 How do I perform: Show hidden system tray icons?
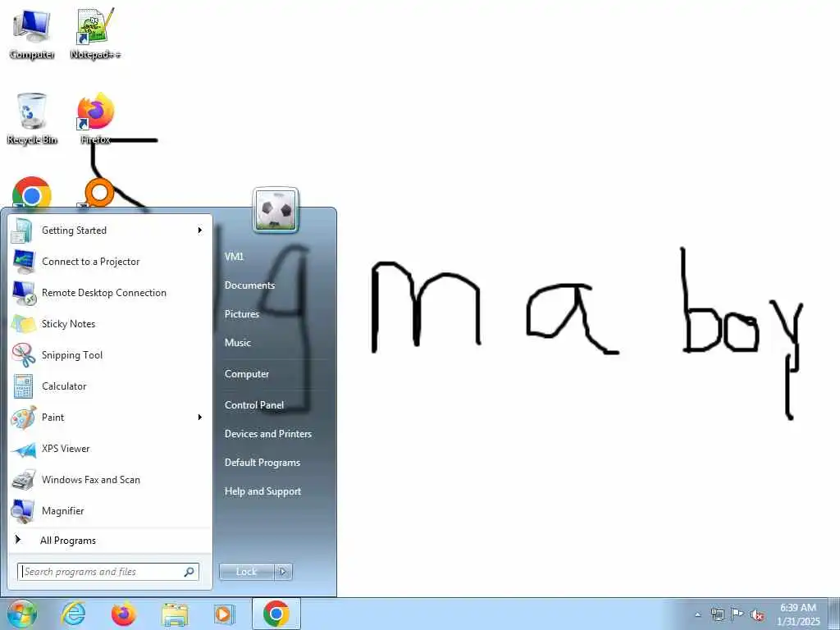point(697,614)
